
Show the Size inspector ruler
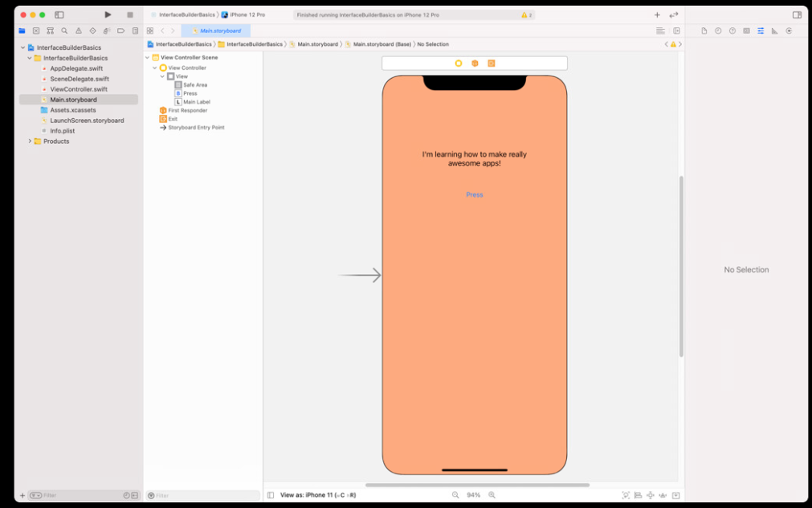tap(775, 31)
